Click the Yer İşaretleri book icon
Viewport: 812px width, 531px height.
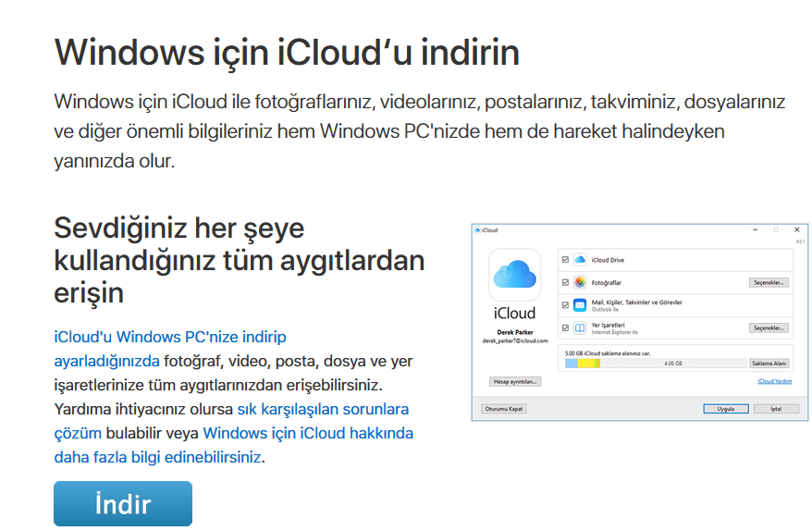click(x=580, y=327)
